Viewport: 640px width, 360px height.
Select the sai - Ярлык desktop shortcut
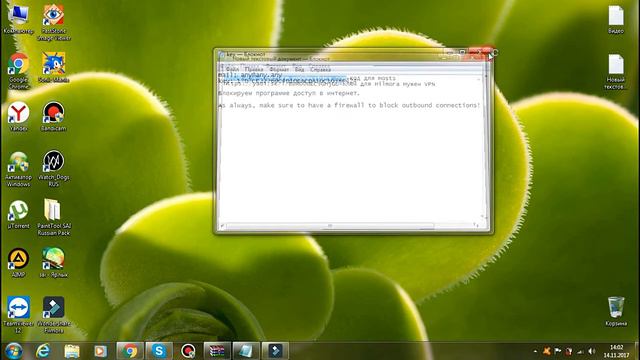(53, 262)
